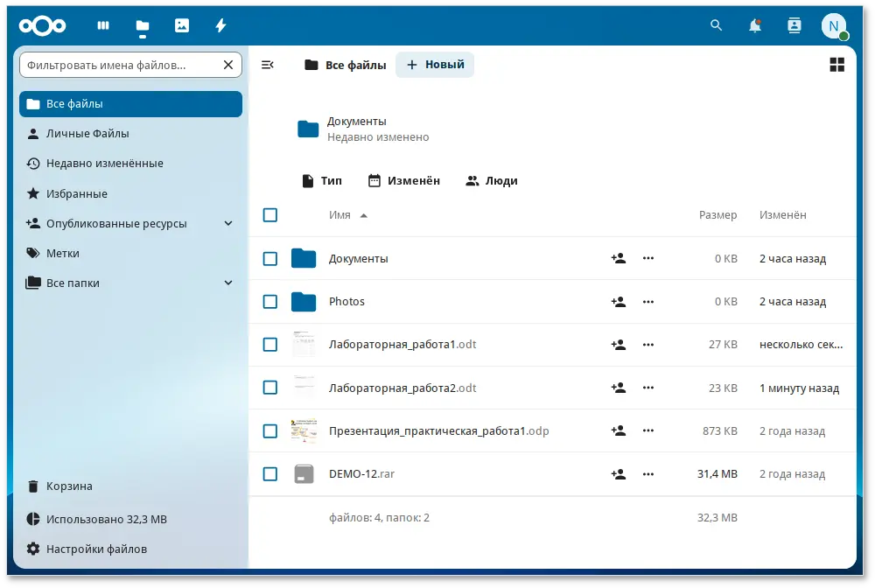Open the Photos app in the header

pos(181,25)
